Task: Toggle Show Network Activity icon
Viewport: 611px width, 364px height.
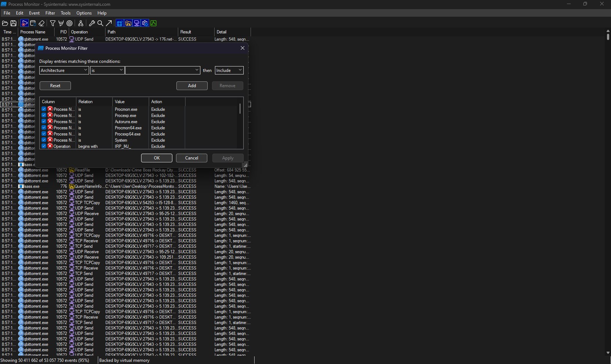Action: tap(137, 23)
